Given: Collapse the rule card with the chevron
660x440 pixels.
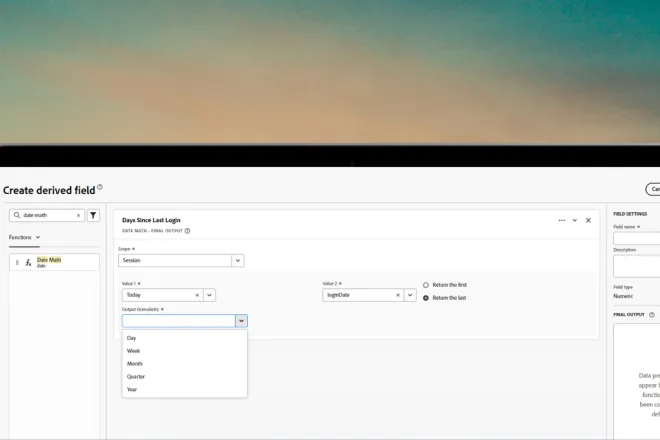Looking at the screenshot, I should [x=575, y=220].
